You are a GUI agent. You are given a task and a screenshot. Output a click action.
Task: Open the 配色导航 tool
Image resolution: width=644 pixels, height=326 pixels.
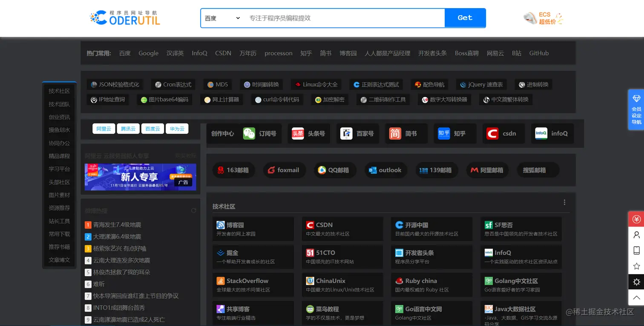point(429,84)
